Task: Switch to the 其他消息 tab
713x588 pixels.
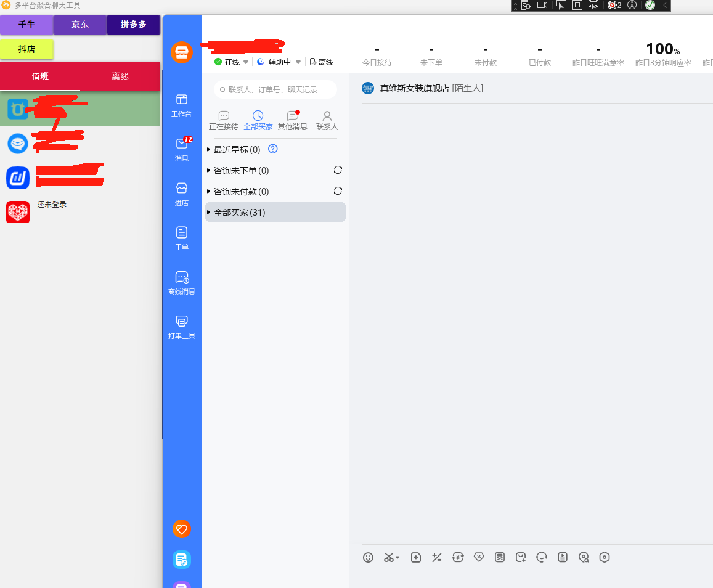Action: (x=293, y=120)
